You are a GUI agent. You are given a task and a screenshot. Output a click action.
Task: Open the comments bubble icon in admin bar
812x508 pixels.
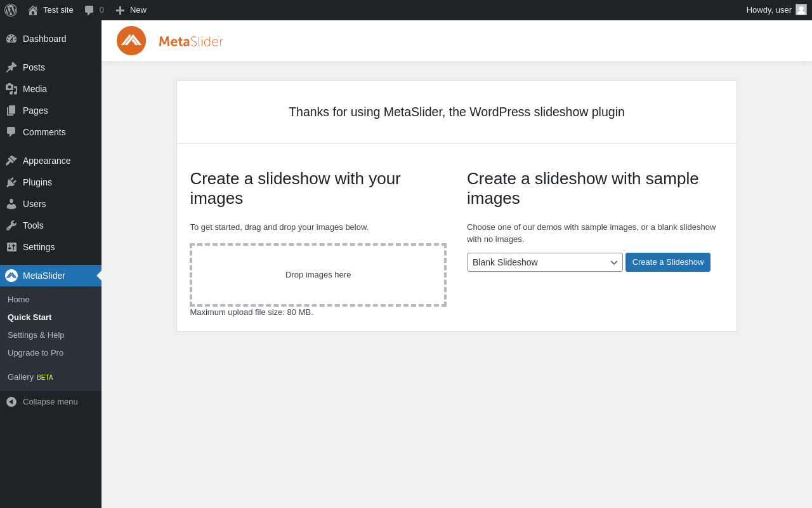(x=89, y=10)
